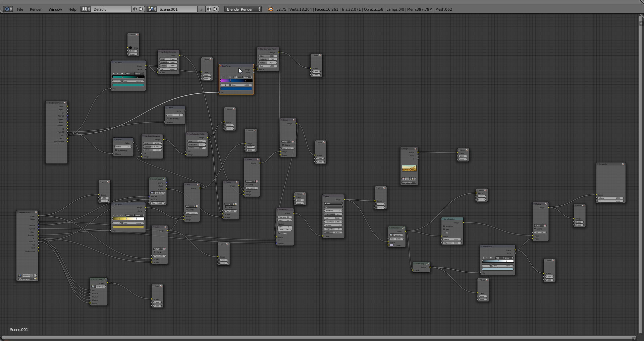The image size is (644, 341).
Task: Click the horizontal scrollbar at the bottom
Action: coord(319,338)
